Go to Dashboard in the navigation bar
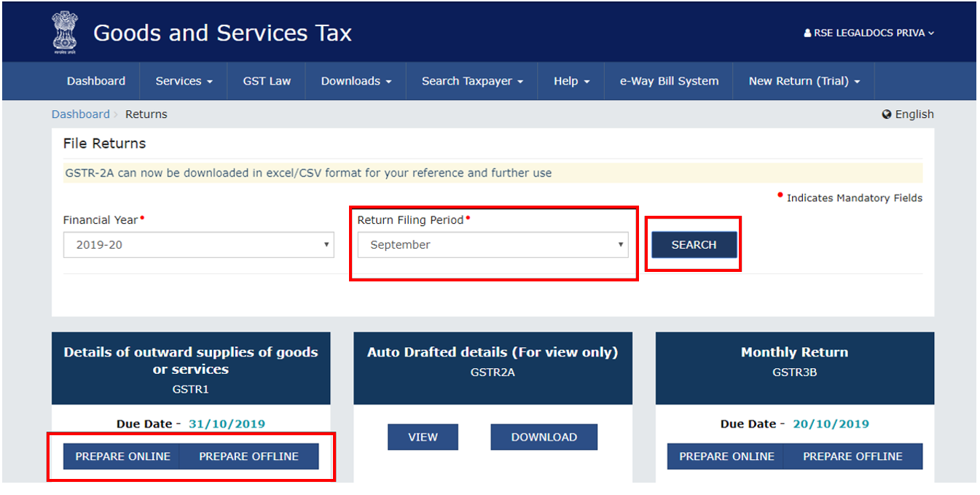 96,81
